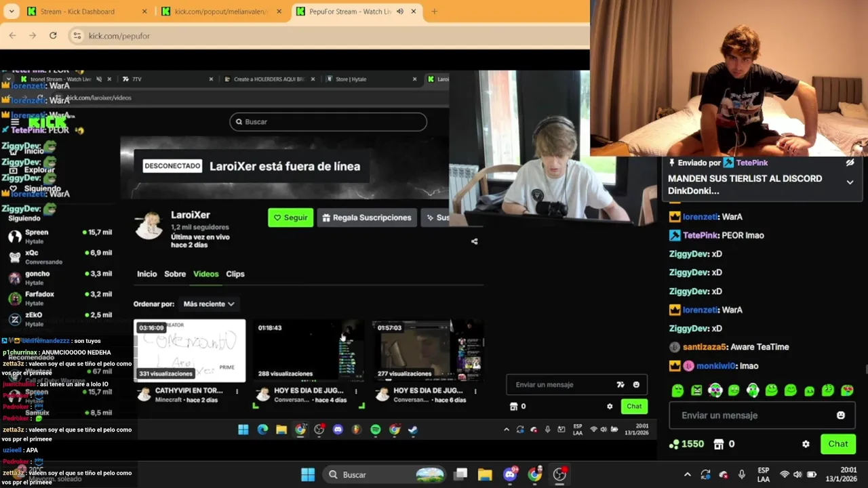The height and width of the screenshot is (488, 868).
Task: Select the angry green emote in quick row
Action: click(x=696, y=390)
